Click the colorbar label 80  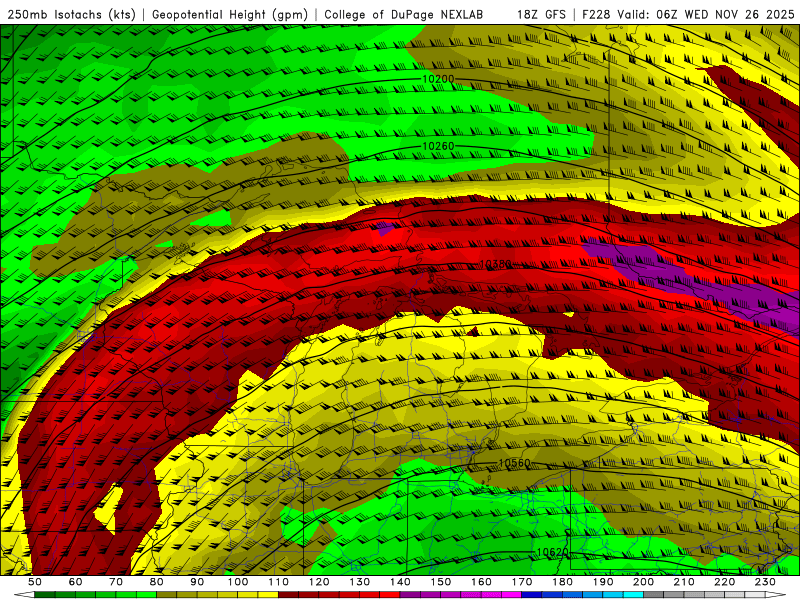tap(156, 582)
